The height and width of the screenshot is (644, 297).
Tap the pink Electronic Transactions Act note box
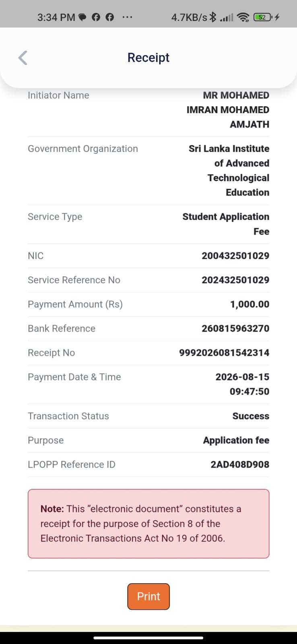point(148,524)
